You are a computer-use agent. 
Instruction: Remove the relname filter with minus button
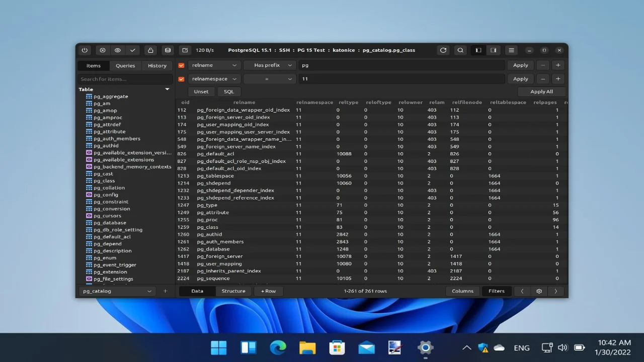click(x=543, y=65)
